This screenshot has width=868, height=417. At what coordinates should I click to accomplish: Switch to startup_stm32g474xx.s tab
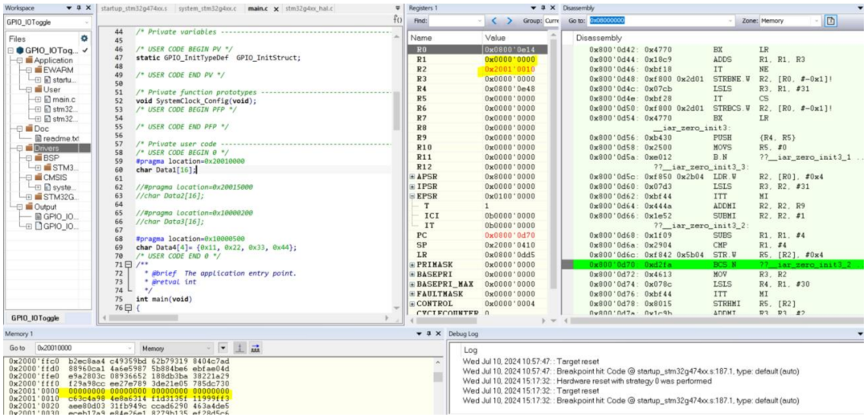tap(136, 10)
